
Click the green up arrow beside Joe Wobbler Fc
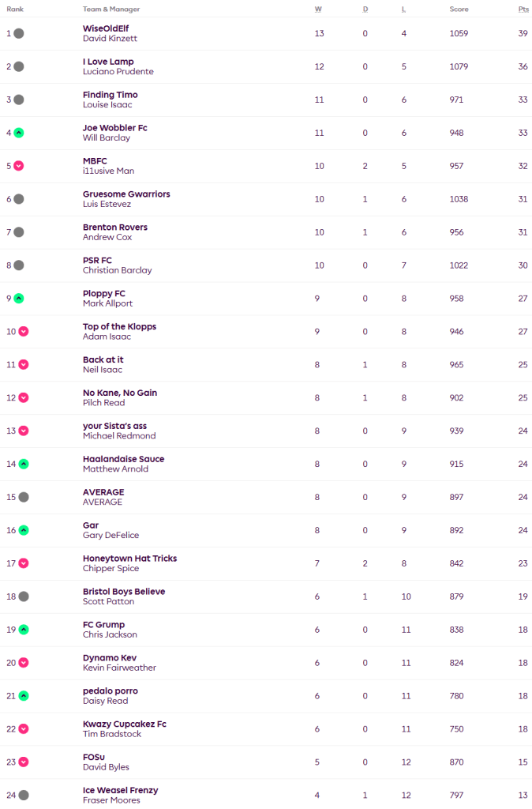(x=19, y=133)
